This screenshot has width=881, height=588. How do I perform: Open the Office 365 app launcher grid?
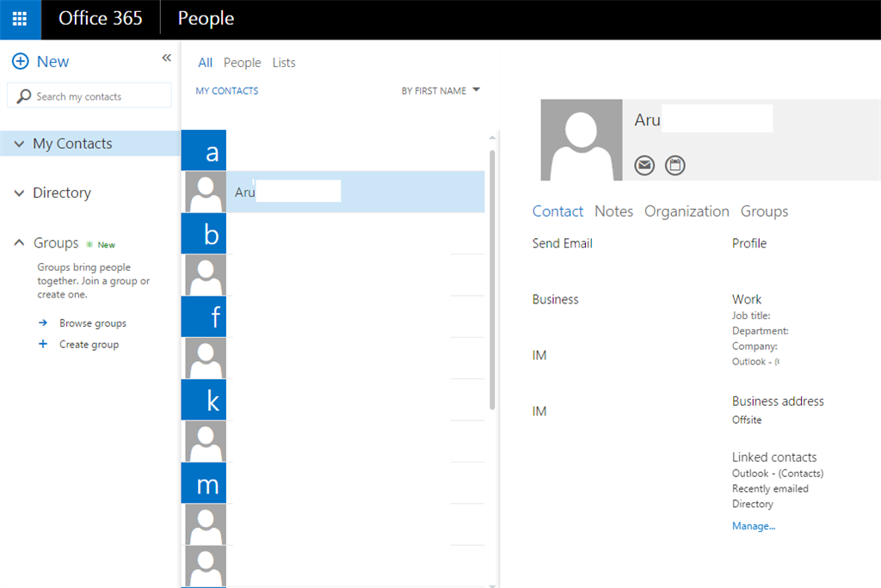click(x=20, y=19)
